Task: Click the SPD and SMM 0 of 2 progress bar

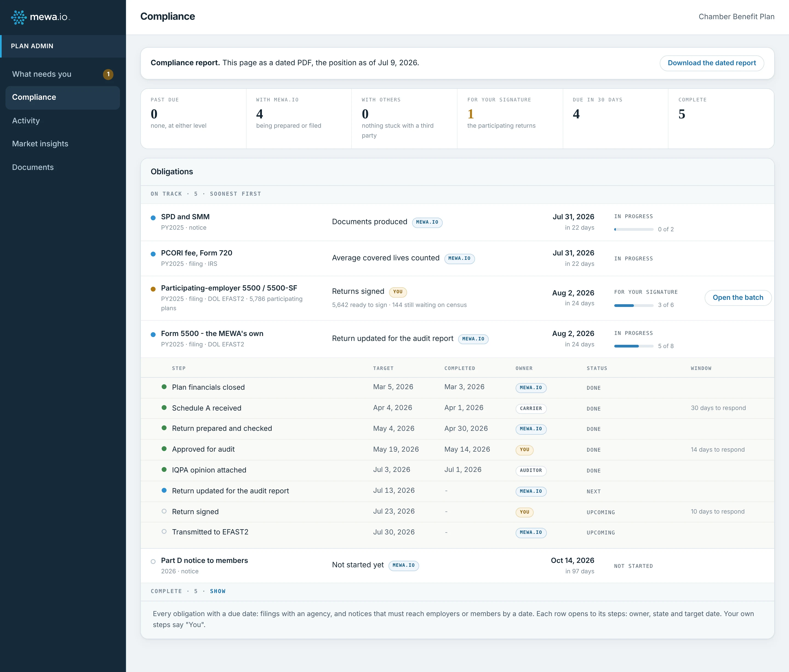Action: click(634, 229)
